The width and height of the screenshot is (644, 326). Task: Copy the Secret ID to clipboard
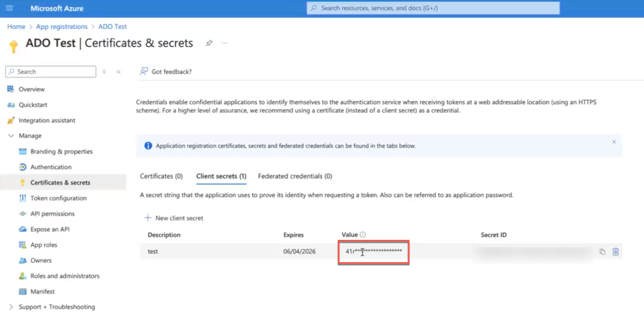602,252
